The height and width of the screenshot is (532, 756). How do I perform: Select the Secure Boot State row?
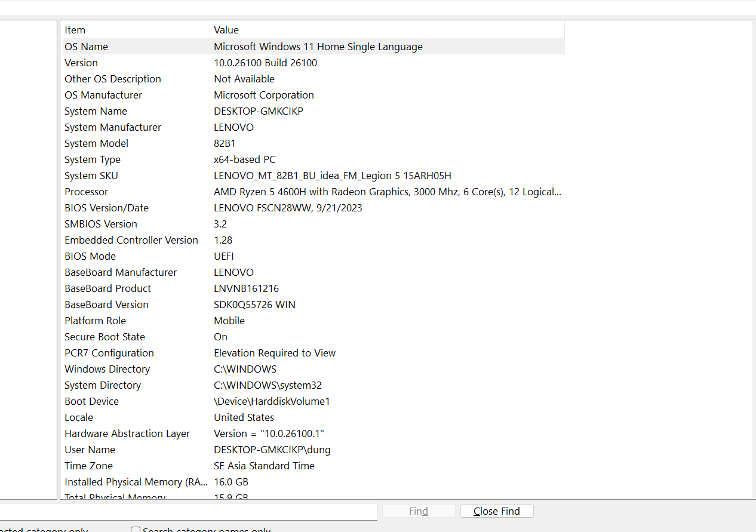(x=314, y=337)
